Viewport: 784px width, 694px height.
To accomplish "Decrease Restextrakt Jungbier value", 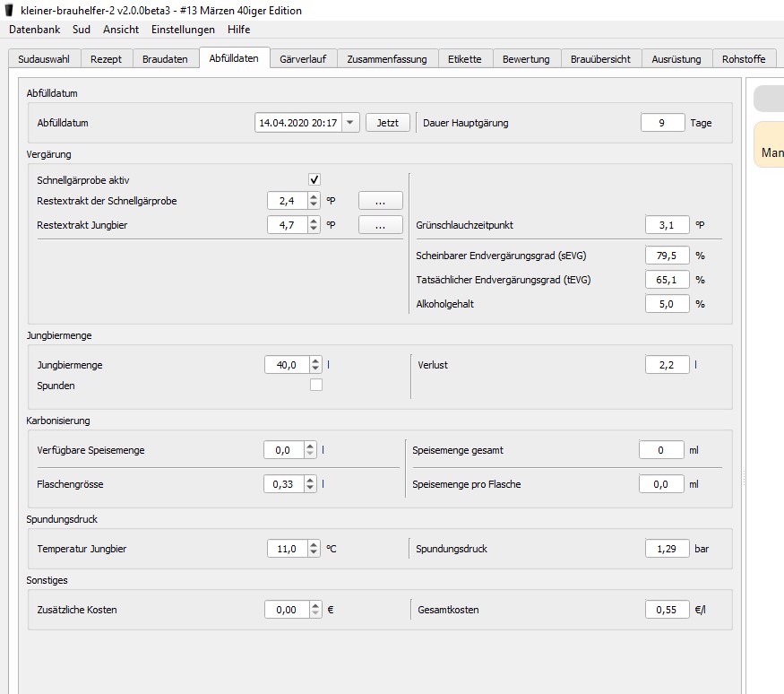I will point(314,230).
